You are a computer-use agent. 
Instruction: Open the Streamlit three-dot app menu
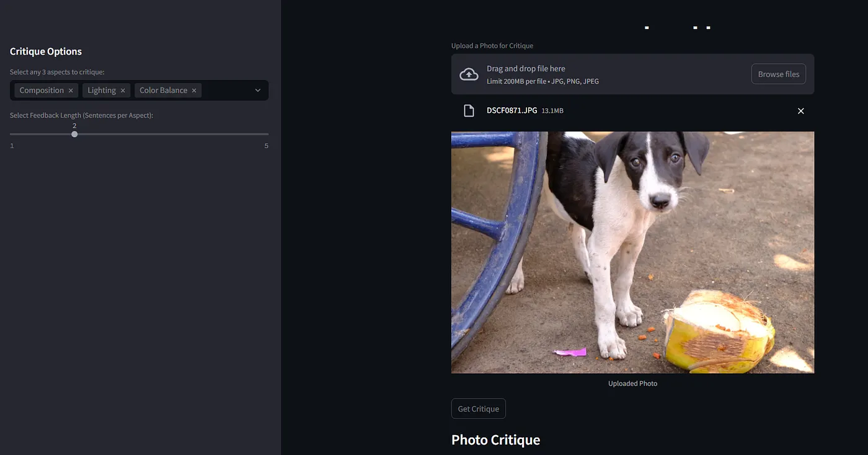[708, 27]
